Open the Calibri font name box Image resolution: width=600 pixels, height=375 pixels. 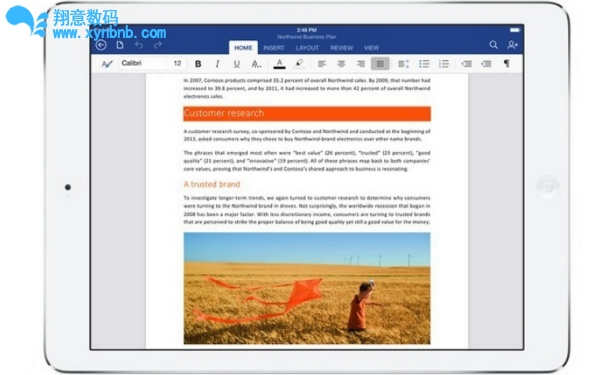click(144, 64)
